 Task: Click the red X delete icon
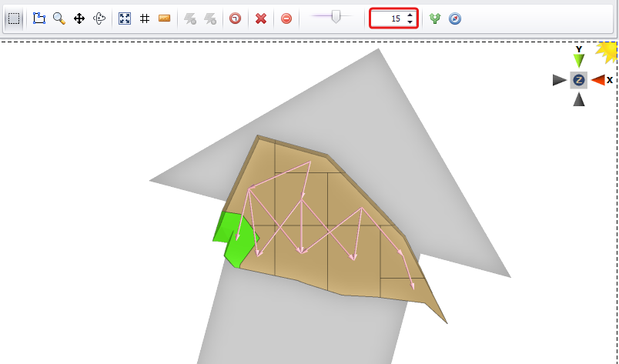(x=261, y=18)
